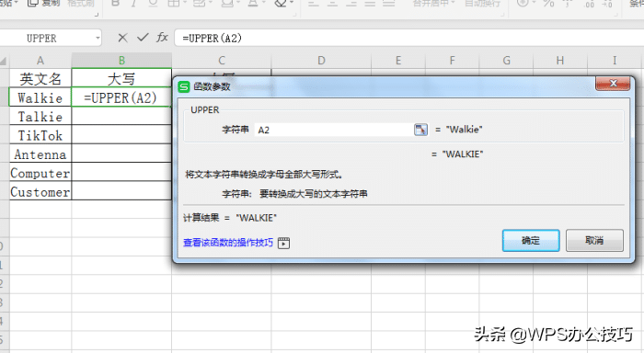This screenshot has width=644, height=353.
Task: Select empty column B cell beside Computer
Action: pyautogui.click(x=121, y=173)
